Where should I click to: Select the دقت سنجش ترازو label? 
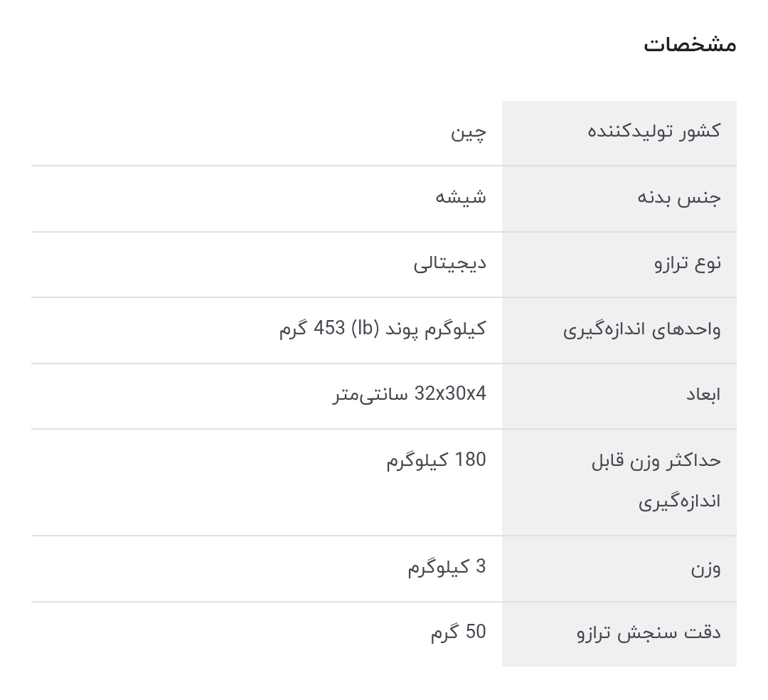[649, 633]
